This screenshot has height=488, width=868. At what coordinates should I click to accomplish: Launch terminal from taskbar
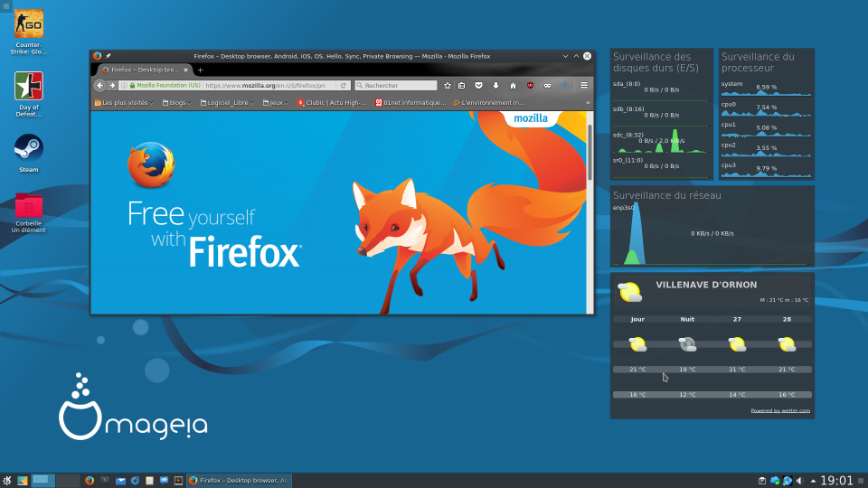click(x=105, y=480)
